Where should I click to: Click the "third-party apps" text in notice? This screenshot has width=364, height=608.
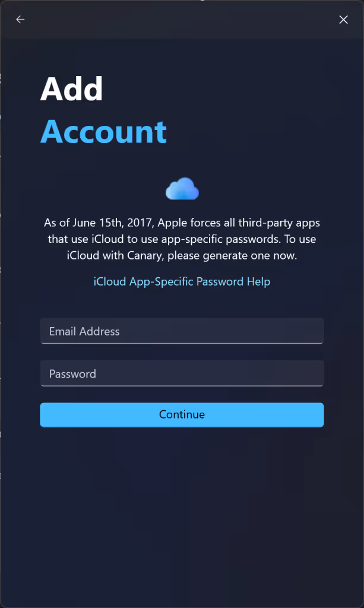[279, 223]
